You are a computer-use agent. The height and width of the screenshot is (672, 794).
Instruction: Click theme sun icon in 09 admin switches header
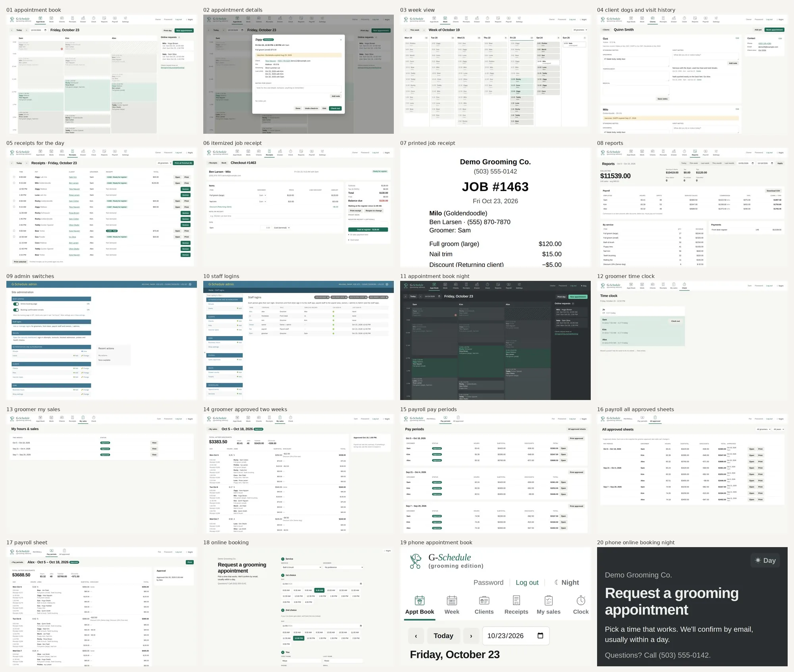[x=190, y=284]
